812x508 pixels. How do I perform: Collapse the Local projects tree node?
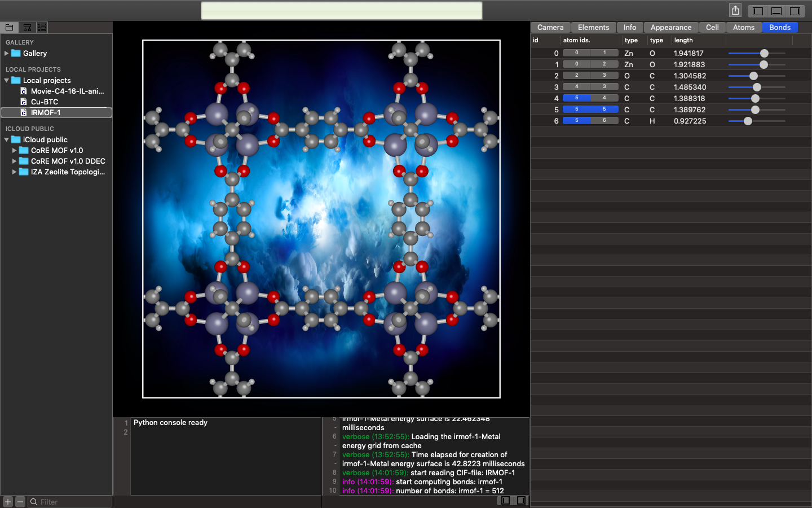[x=6, y=80]
